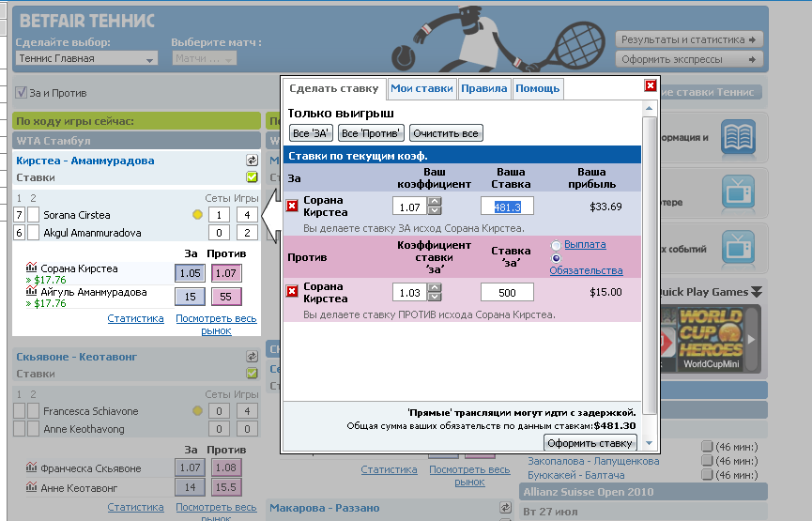Refresh the Скьявоне - Кеотавонг market
This screenshot has width=812, height=521.
tap(253, 357)
